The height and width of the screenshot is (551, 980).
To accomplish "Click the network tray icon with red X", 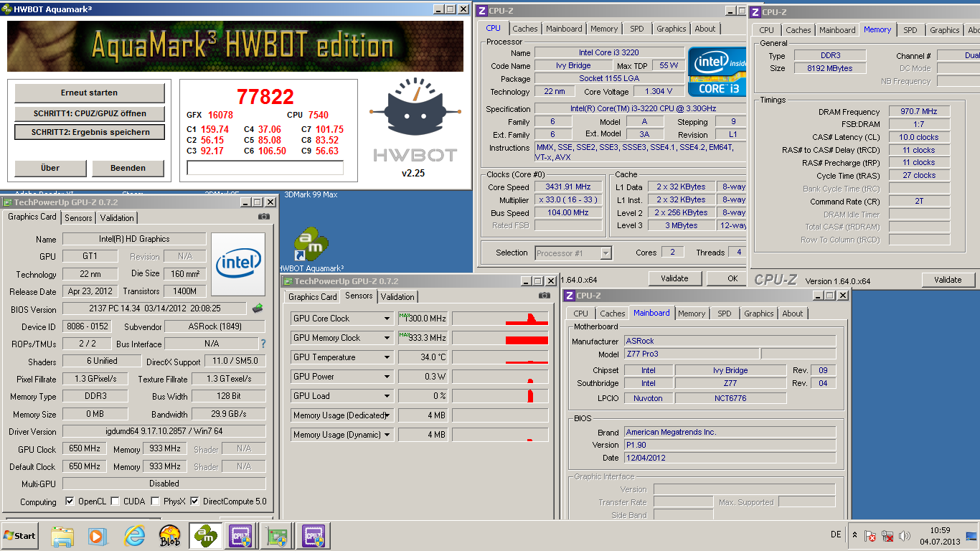I will pyautogui.click(x=887, y=536).
